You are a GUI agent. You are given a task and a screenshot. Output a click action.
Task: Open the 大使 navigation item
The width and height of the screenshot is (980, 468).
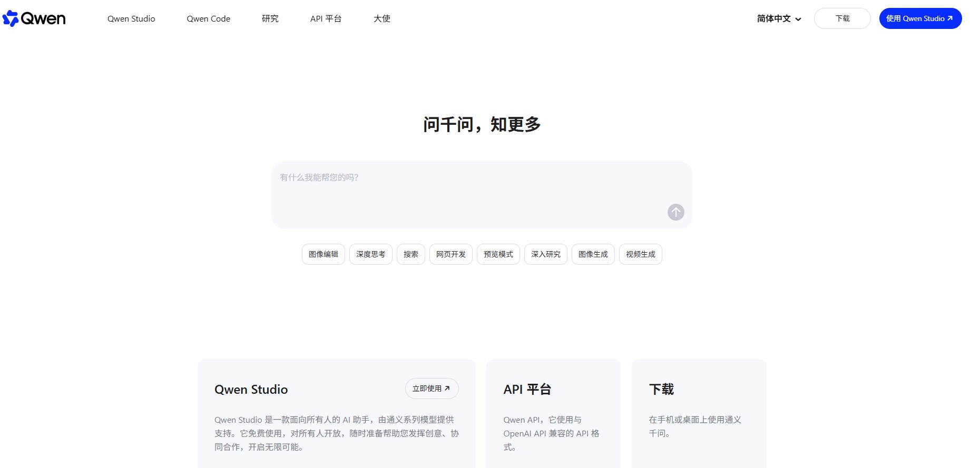382,18
